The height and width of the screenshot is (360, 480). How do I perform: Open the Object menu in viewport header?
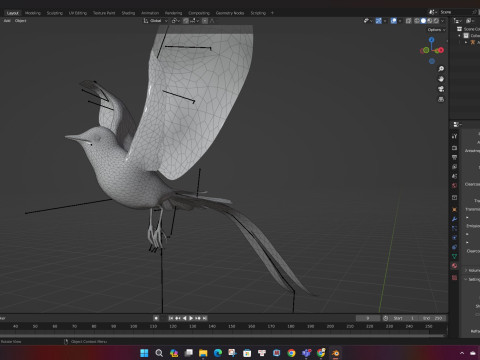point(20,21)
